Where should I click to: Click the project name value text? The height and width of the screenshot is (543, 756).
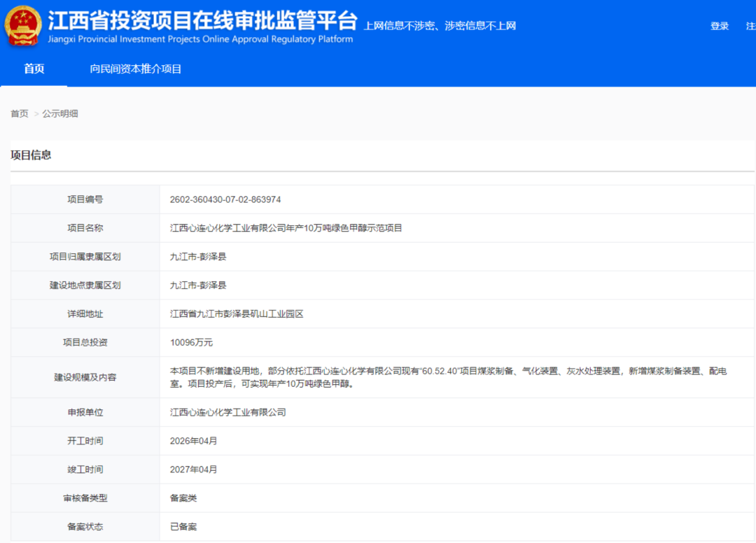(x=286, y=228)
